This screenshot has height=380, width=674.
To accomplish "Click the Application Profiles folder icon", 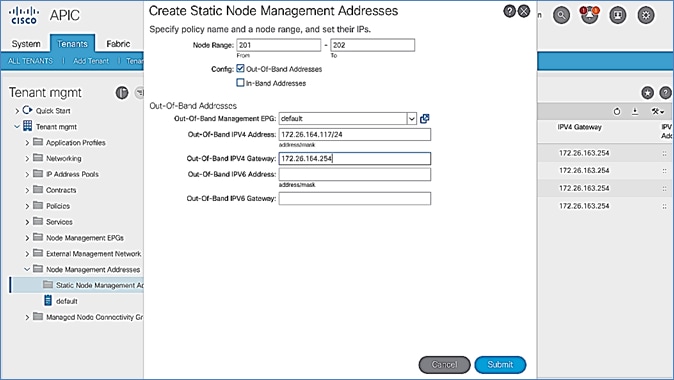I will (38, 142).
